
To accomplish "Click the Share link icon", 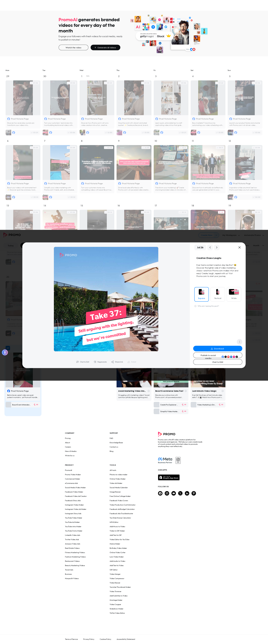I will coord(113,362).
